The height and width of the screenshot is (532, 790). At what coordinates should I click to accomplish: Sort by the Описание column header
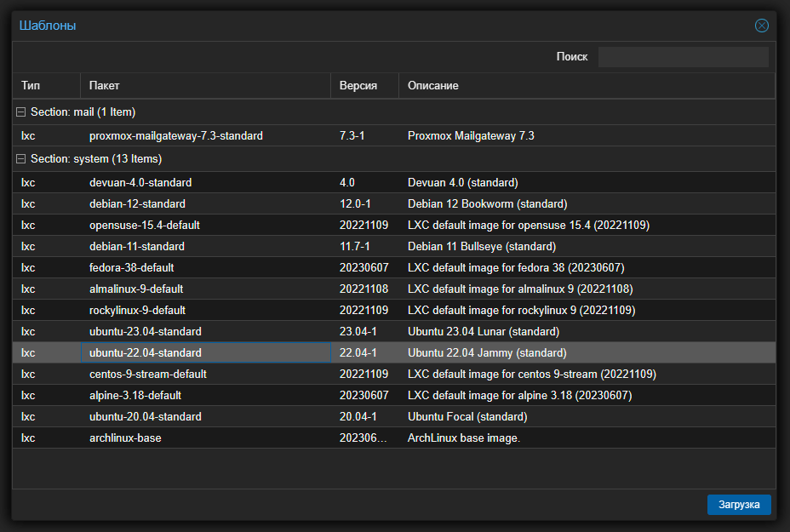tap(587, 86)
